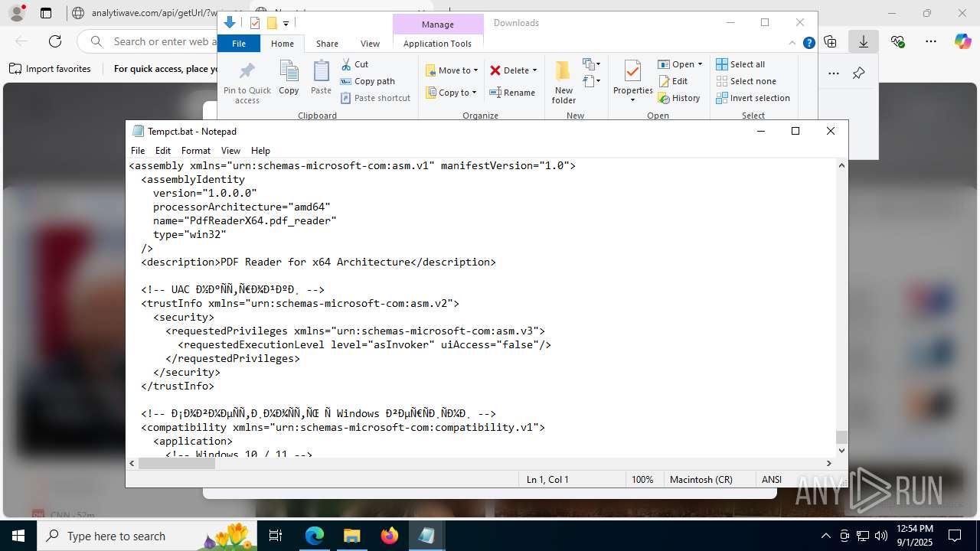
Task: Open Edge tab actions menu icon
Action: (x=46, y=13)
